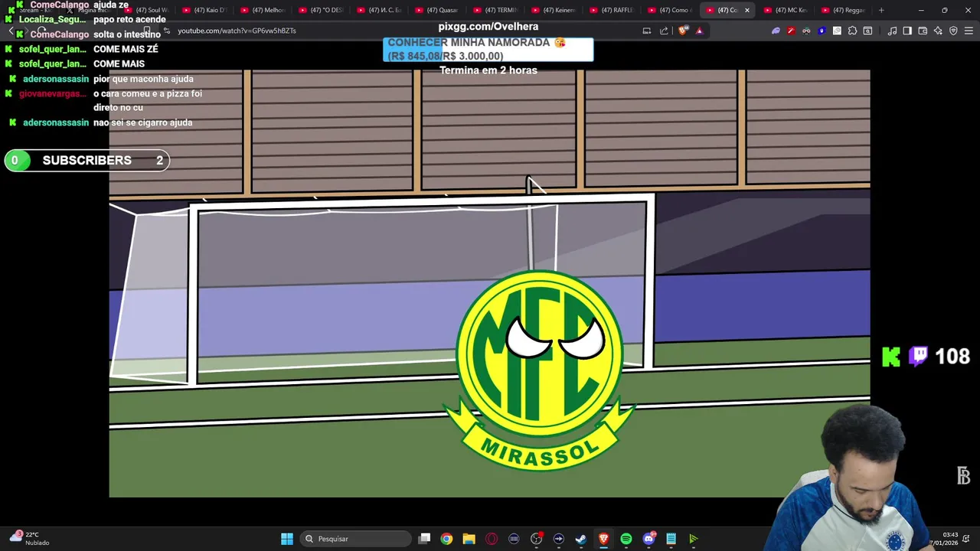Open a new browser tab with plus
The height and width of the screenshot is (551, 980).
tap(881, 10)
